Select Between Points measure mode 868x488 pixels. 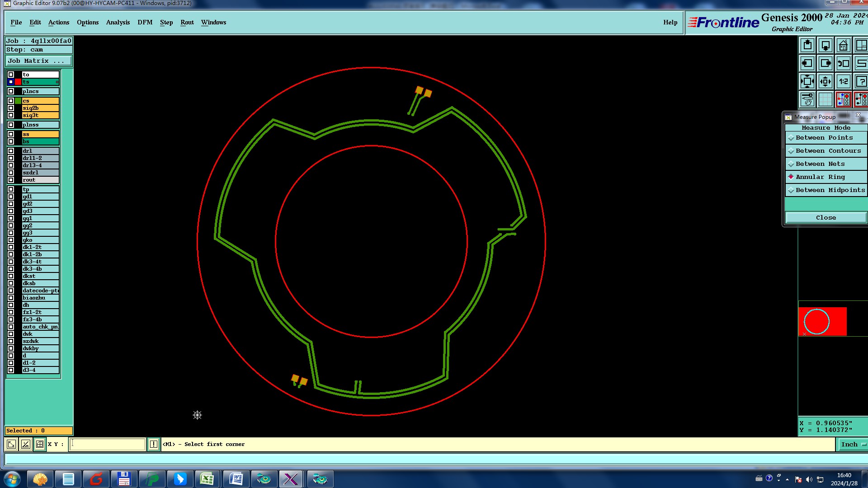[x=824, y=138]
